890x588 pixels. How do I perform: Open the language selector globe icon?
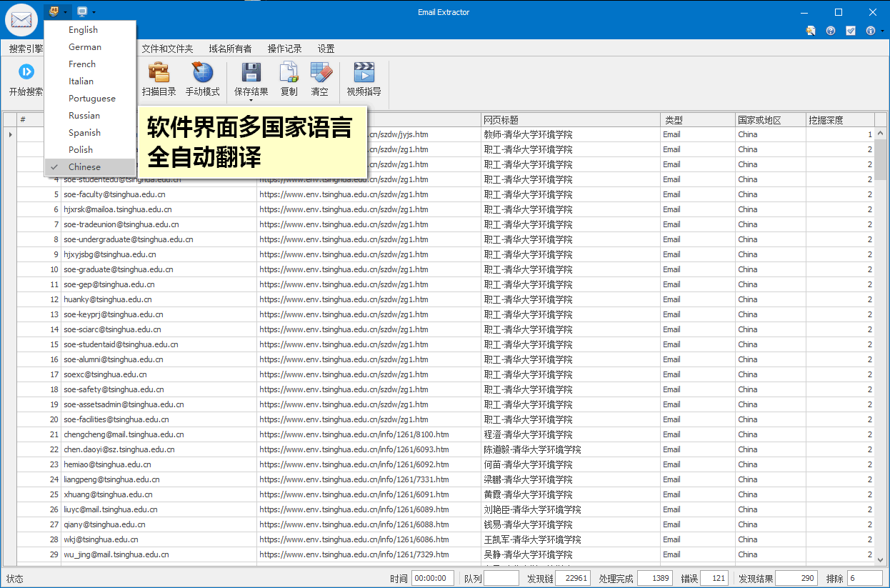click(54, 11)
